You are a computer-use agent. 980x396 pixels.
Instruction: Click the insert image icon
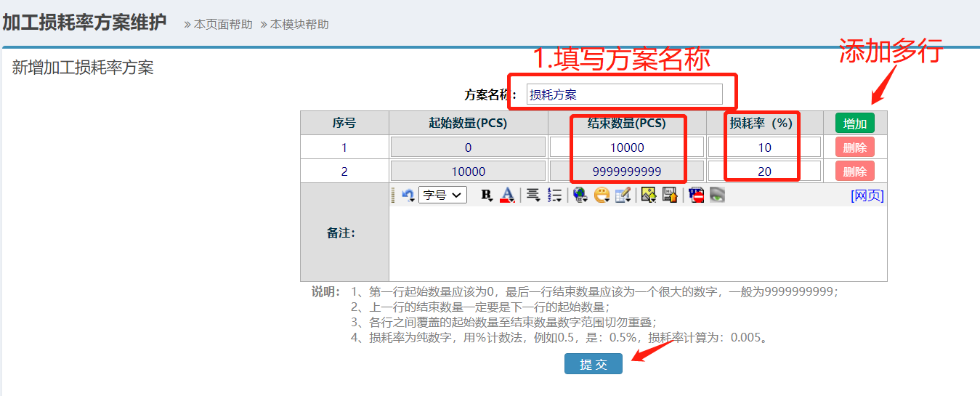coord(649,195)
